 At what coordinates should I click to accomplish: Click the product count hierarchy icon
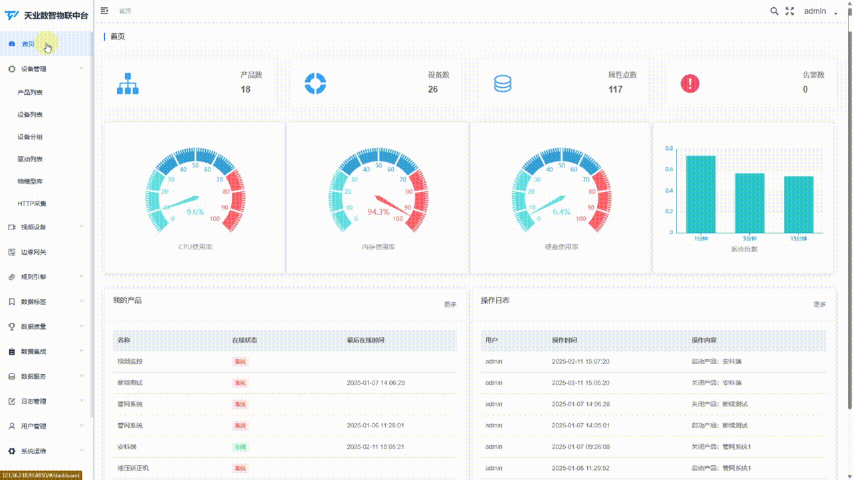[x=128, y=83]
